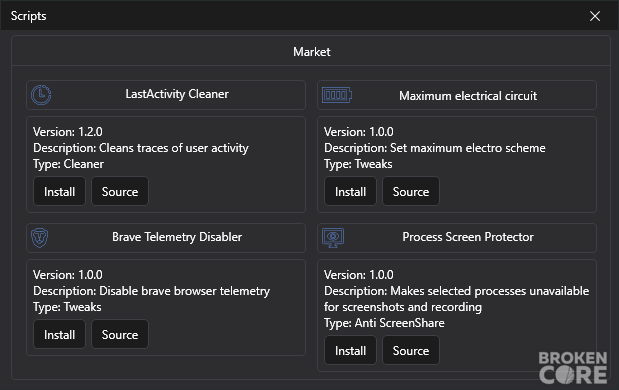The height and width of the screenshot is (390, 619).
Task: Click 'Description: Cleans traces of user activity'
Action: (x=141, y=148)
